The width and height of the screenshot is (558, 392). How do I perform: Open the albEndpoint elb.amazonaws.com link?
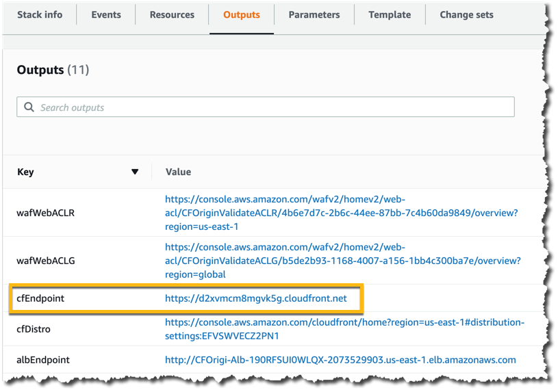[340, 360]
